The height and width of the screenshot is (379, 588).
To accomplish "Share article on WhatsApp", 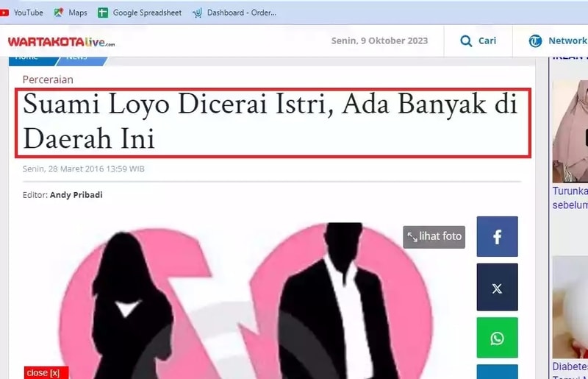I will pyautogui.click(x=498, y=338).
